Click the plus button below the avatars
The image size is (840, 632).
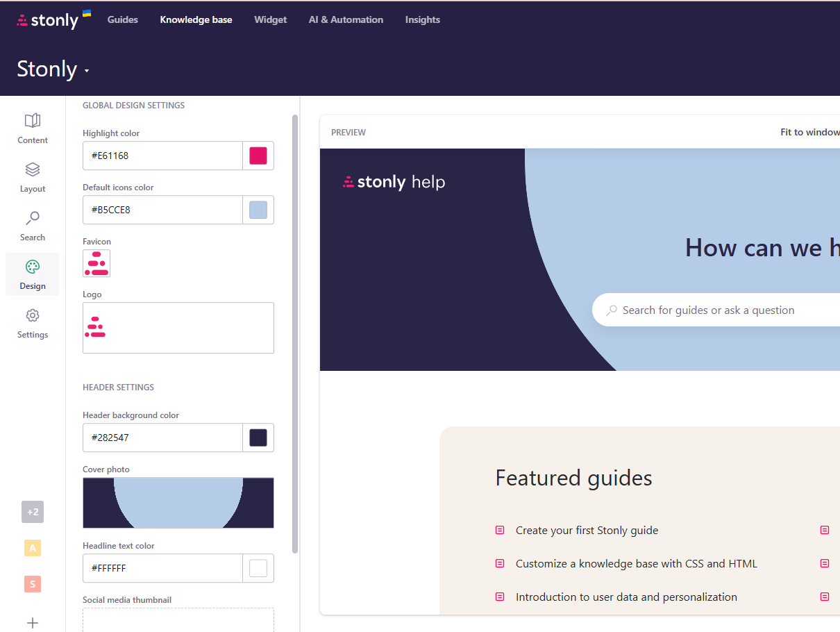tap(32, 622)
